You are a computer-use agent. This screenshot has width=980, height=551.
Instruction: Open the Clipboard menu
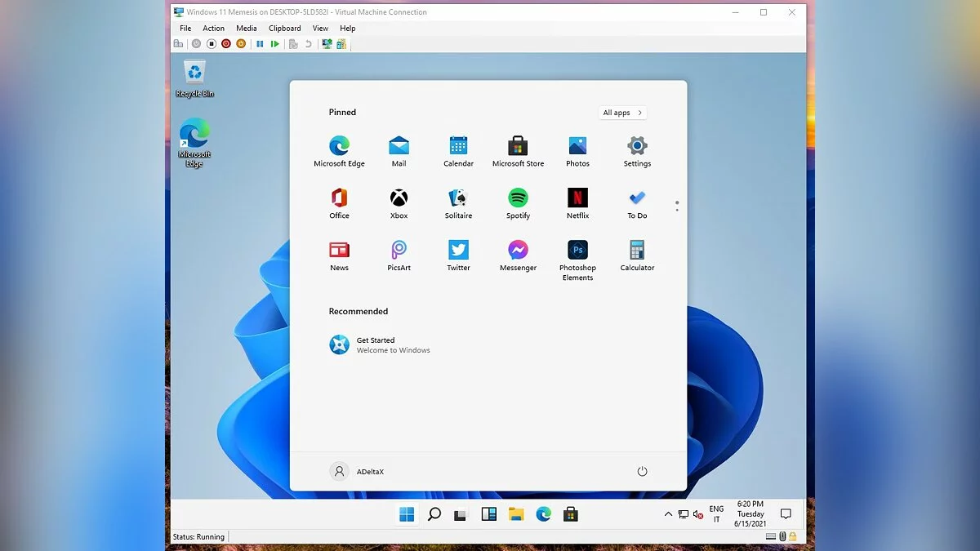[x=284, y=29]
